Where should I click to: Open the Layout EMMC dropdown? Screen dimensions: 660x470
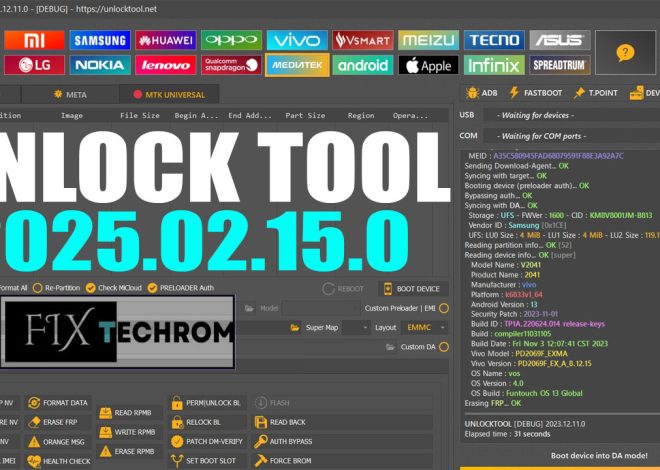(x=425, y=327)
